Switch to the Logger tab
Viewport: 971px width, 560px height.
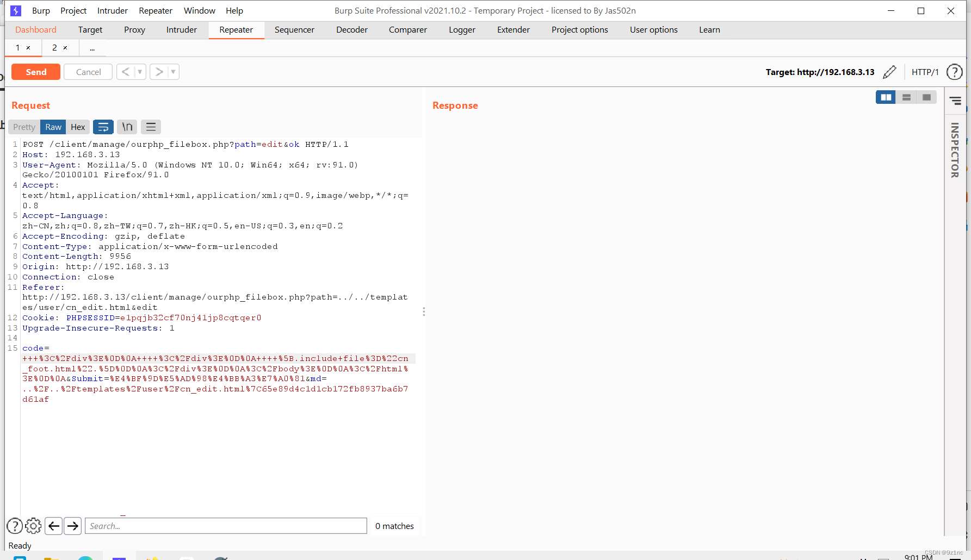coord(462,30)
